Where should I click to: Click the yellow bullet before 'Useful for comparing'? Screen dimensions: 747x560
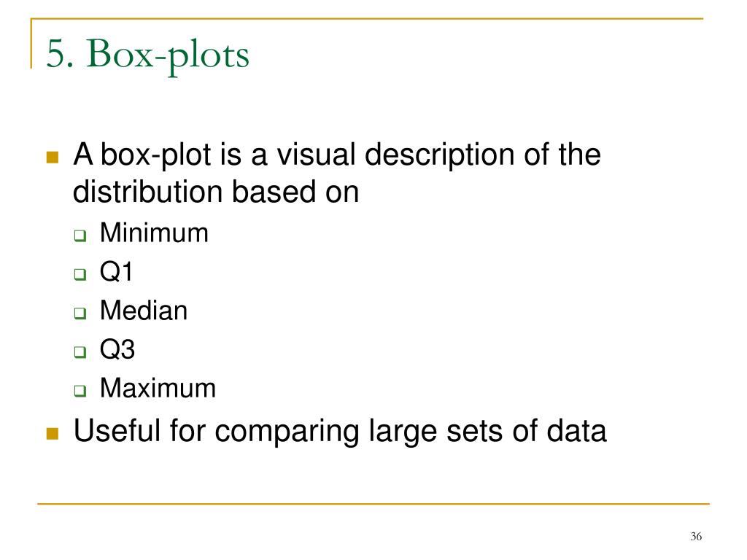[x=53, y=433]
